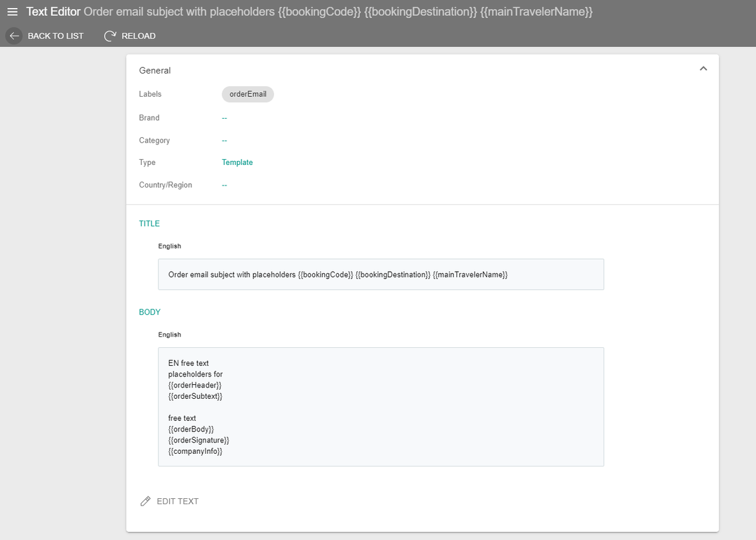Click the Brand field name
Image resolution: width=756 pixels, height=540 pixels.
pos(149,117)
